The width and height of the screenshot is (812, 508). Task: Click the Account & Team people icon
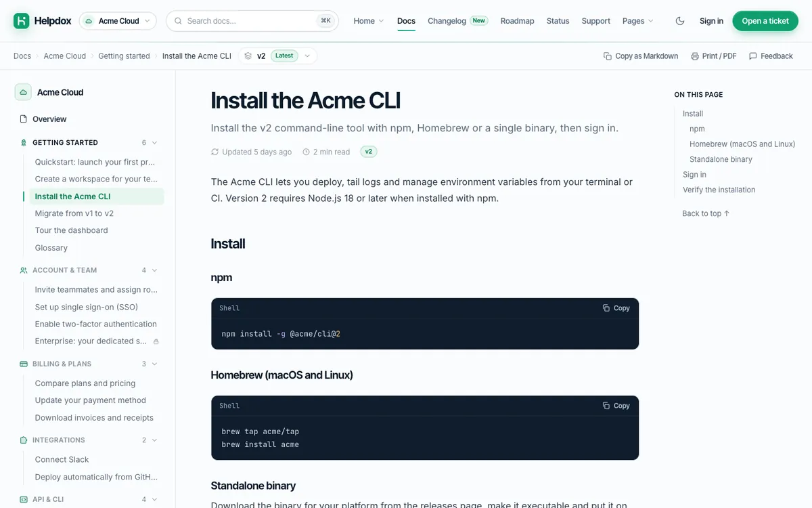coord(24,270)
